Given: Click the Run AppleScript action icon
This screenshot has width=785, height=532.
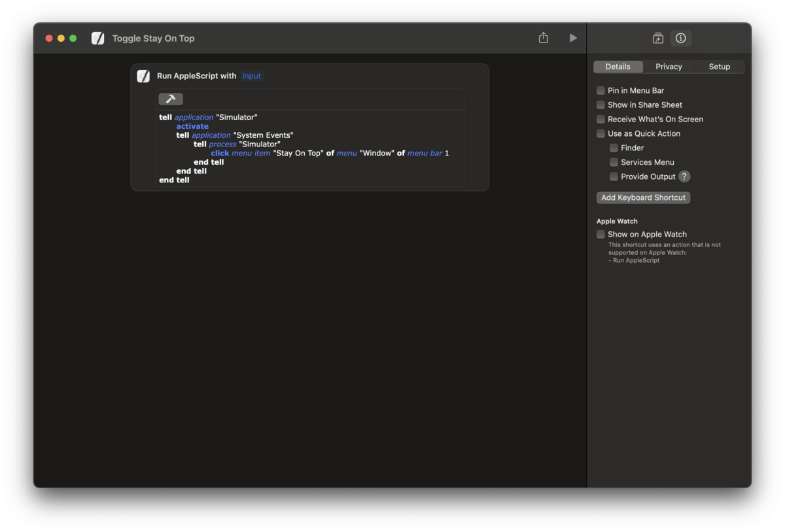Looking at the screenshot, I should [143, 76].
